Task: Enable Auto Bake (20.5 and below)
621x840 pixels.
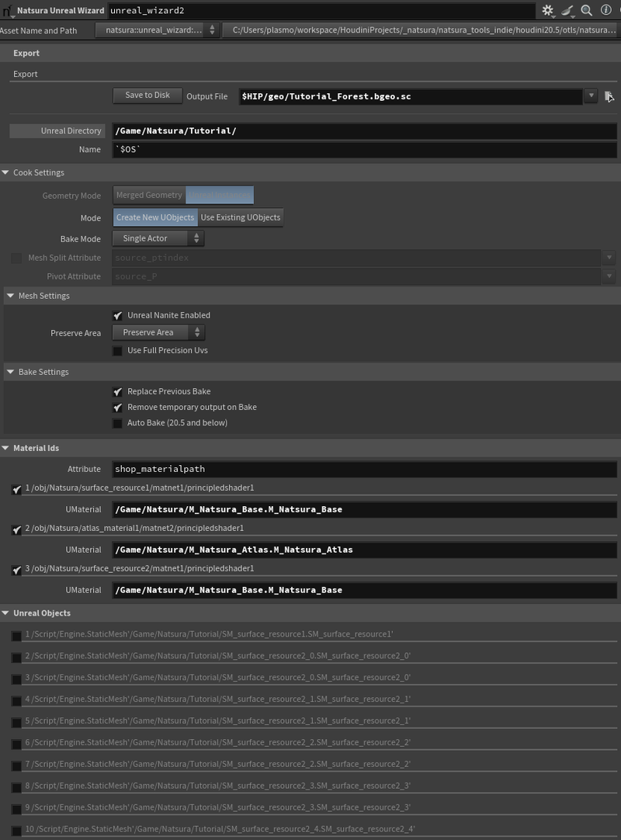Action: click(118, 423)
